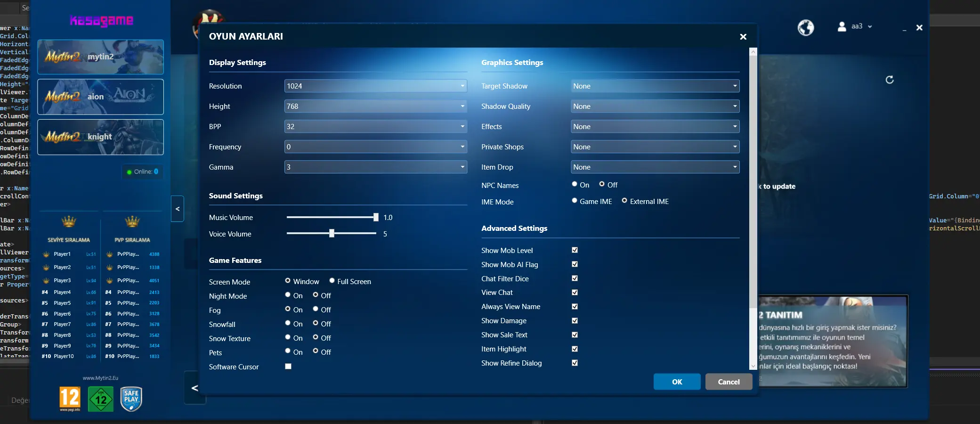Open the aa3 user account menu
The image size is (980, 424).
tap(856, 26)
